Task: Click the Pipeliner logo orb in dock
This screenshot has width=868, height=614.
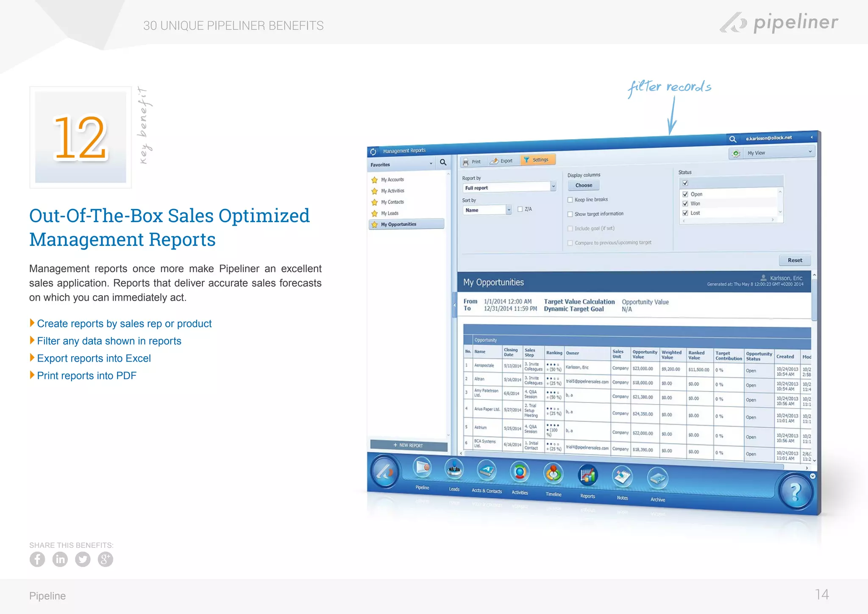Action: tap(385, 471)
